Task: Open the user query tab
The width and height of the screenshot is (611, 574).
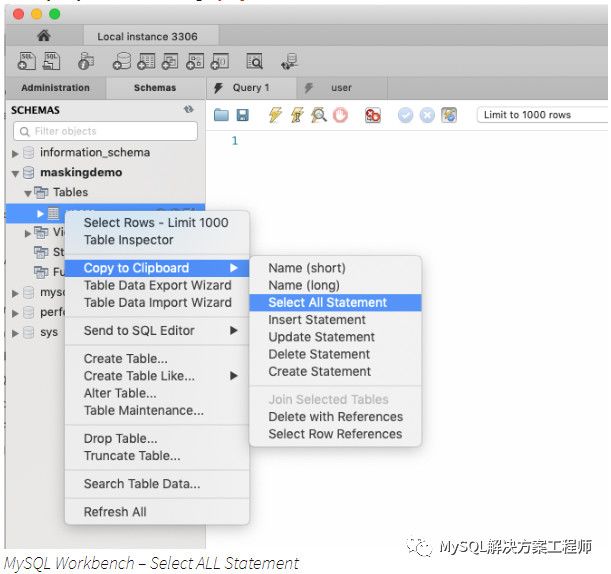Action: 342,88
